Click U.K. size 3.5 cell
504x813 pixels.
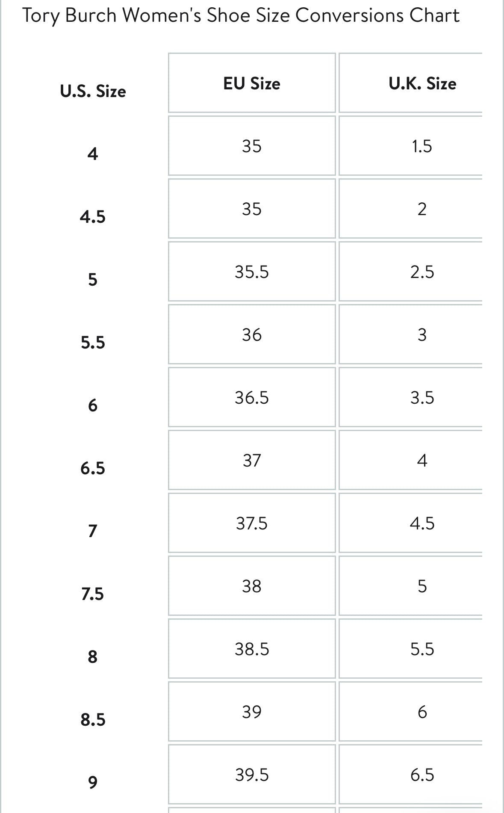(x=422, y=397)
